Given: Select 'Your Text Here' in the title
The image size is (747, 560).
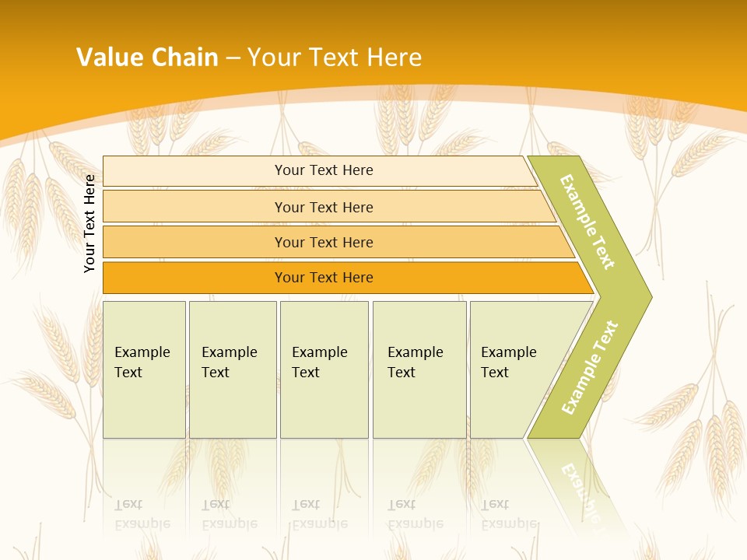Looking at the screenshot, I should pos(335,57).
